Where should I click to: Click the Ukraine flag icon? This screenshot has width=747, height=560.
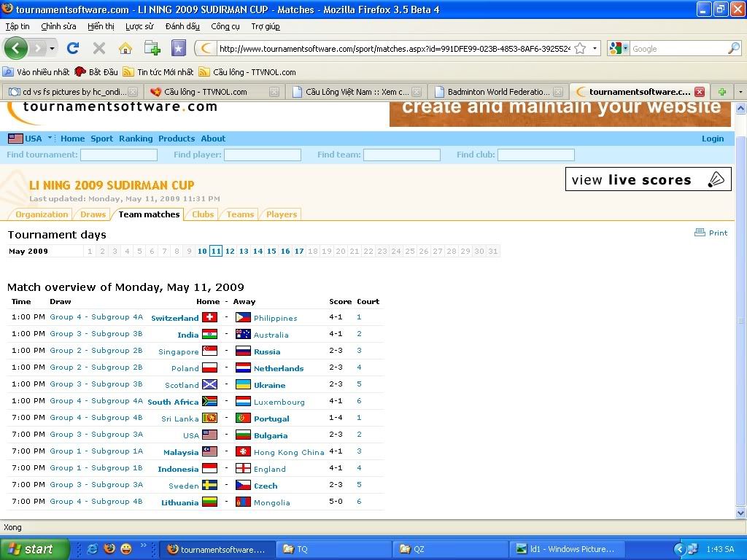[x=243, y=384]
